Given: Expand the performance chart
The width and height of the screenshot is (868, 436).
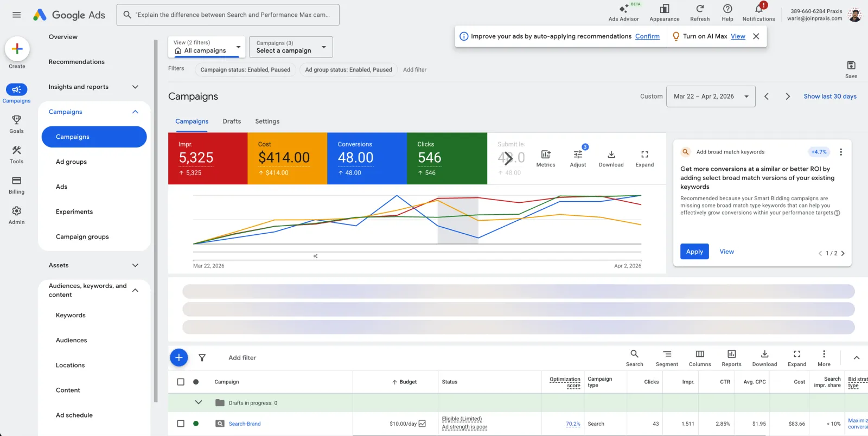Looking at the screenshot, I should tap(644, 158).
